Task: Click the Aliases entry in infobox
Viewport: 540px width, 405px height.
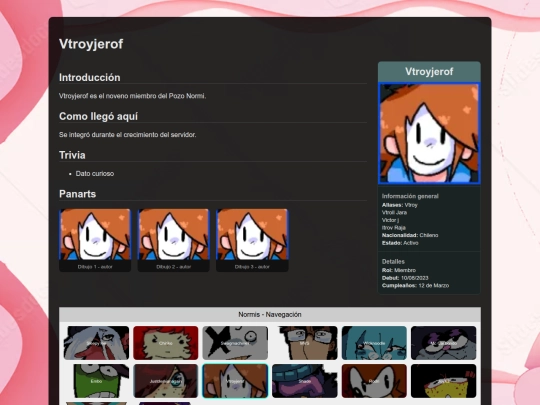Action: tap(399, 205)
